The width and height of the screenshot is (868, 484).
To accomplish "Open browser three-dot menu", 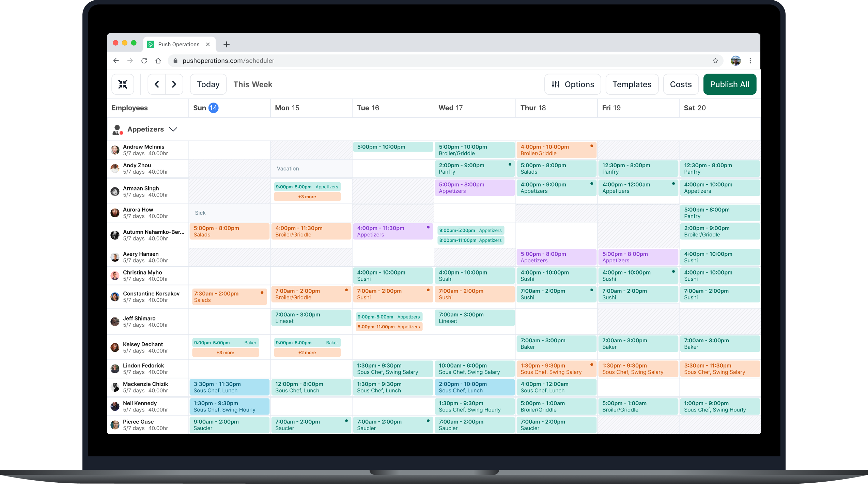I will click(750, 61).
